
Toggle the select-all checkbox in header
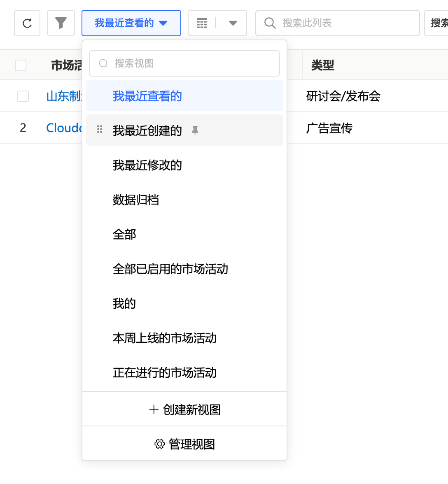(x=21, y=65)
